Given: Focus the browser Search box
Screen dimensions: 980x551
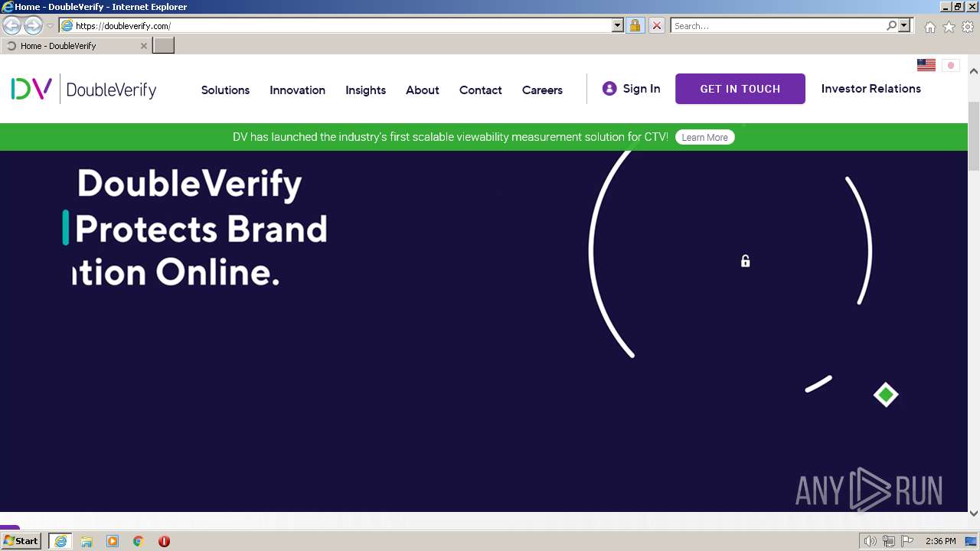Looking at the screenshot, I should point(778,26).
